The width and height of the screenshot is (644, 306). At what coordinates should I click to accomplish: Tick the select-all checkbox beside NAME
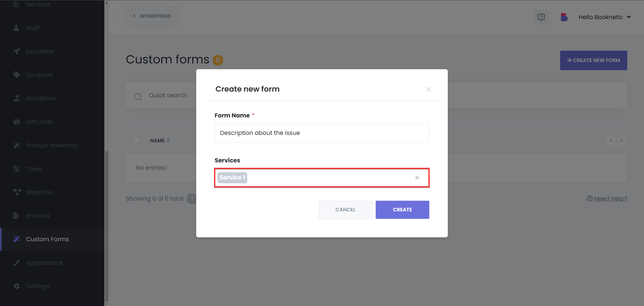pyautogui.click(x=137, y=140)
